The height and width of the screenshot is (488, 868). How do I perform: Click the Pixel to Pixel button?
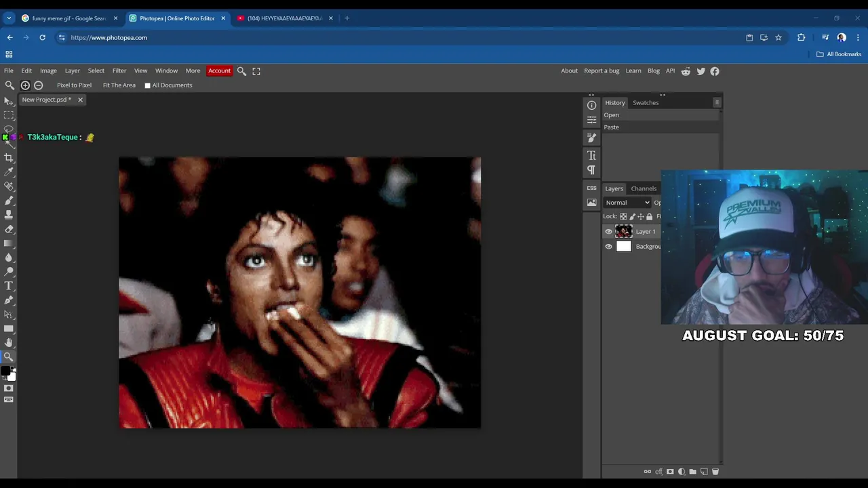[x=74, y=85]
